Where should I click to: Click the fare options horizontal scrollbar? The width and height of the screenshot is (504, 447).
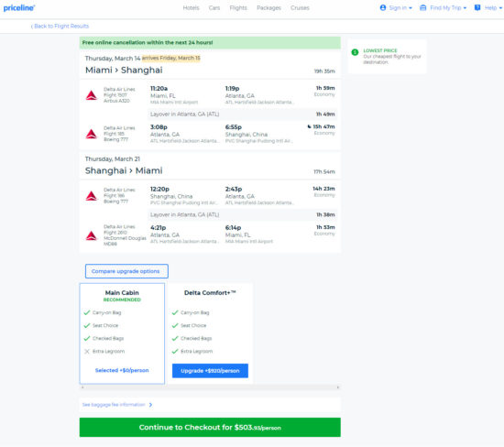point(210,387)
